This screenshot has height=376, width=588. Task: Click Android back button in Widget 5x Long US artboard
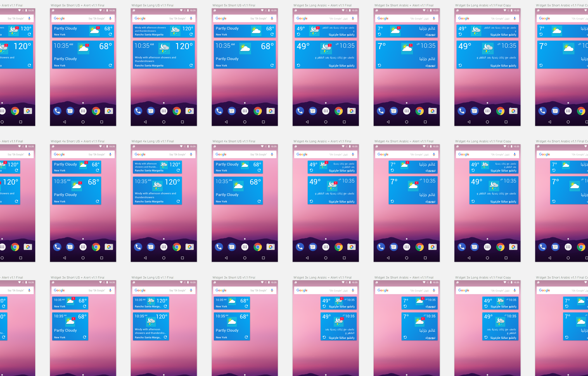(145, 122)
